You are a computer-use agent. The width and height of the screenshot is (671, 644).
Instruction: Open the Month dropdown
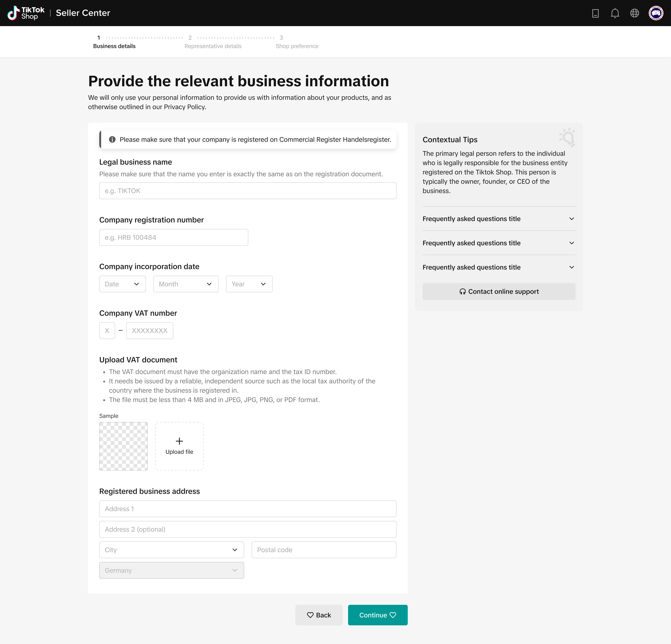[x=186, y=284]
